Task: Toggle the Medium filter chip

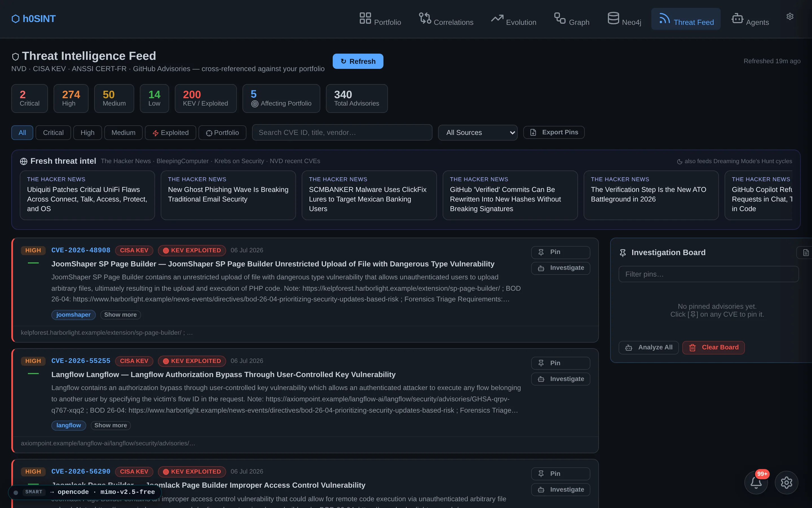Action: (123, 133)
